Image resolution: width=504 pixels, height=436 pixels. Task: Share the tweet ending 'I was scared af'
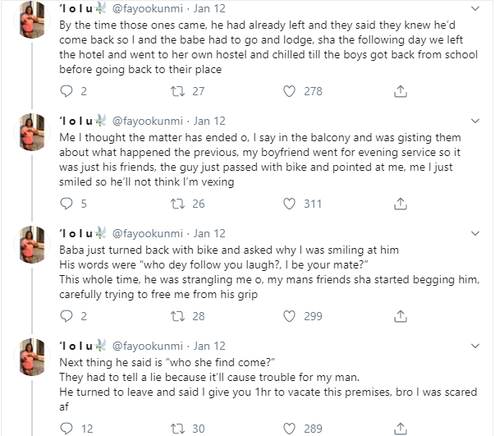[x=401, y=428]
